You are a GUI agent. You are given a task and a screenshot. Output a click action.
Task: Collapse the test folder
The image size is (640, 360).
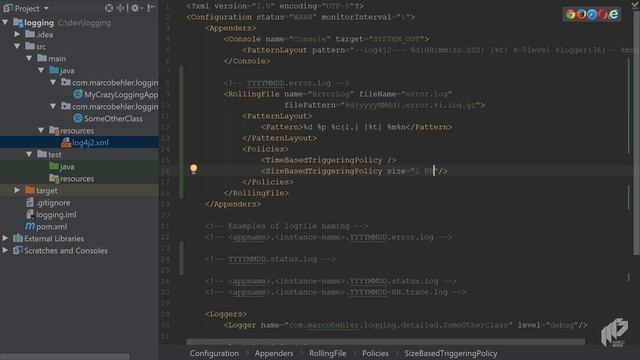click(29, 154)
